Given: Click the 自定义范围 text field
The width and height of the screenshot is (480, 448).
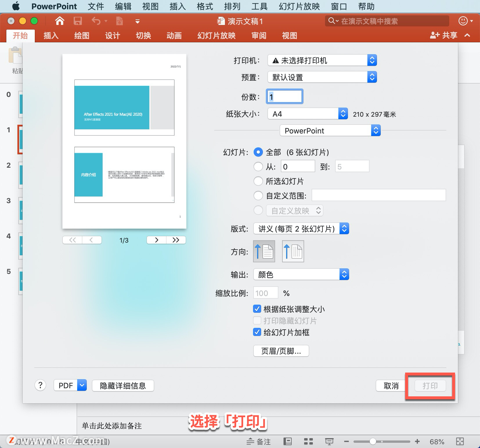Looking at the screenshot, I should tap(379, 195).
